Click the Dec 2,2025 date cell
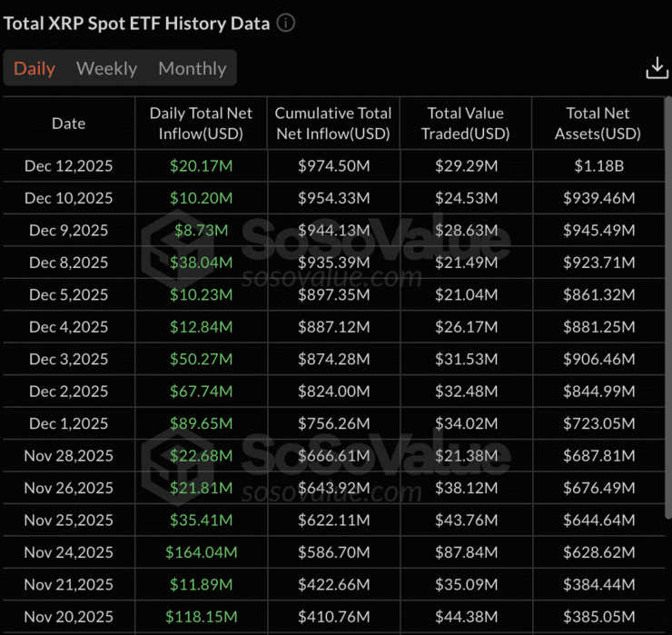Screen dimensions: 672x635 [69, 391]
